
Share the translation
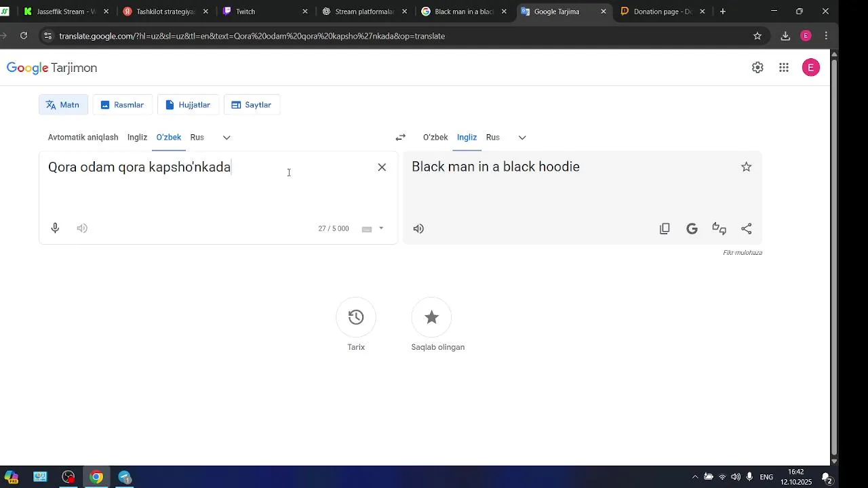747,229
